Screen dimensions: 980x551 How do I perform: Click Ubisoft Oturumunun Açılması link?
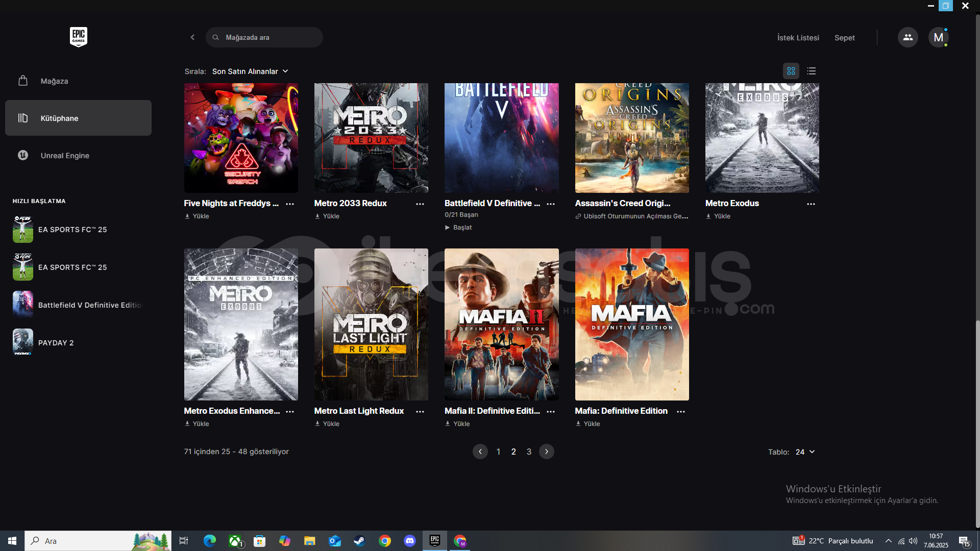pyautogui.click(x=632, y=216)
